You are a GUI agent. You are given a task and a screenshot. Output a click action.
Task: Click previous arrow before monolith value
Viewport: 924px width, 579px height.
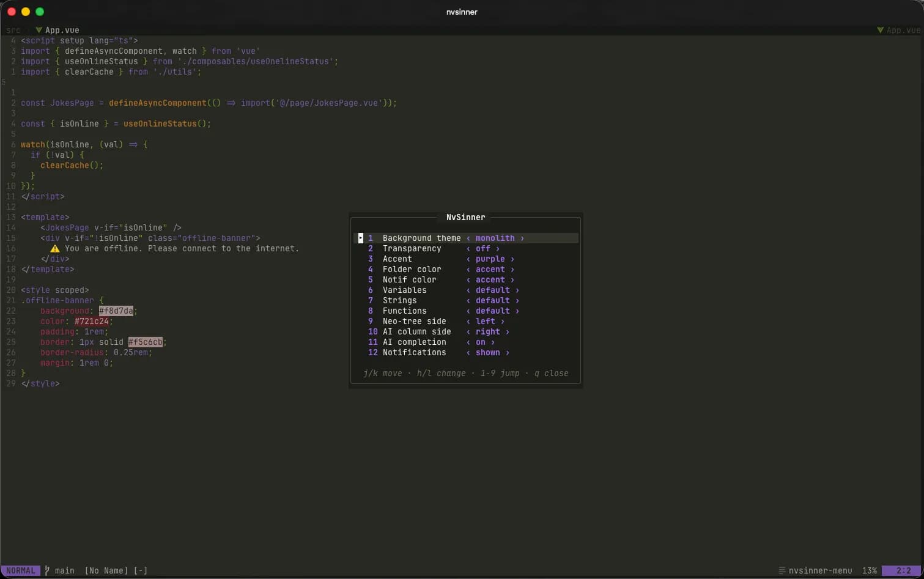tap(468, 238)
